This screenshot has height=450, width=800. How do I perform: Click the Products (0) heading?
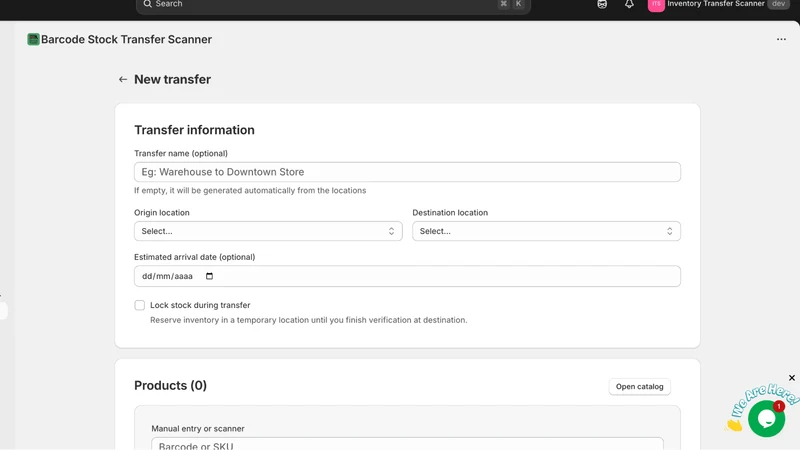pos(170,385)
